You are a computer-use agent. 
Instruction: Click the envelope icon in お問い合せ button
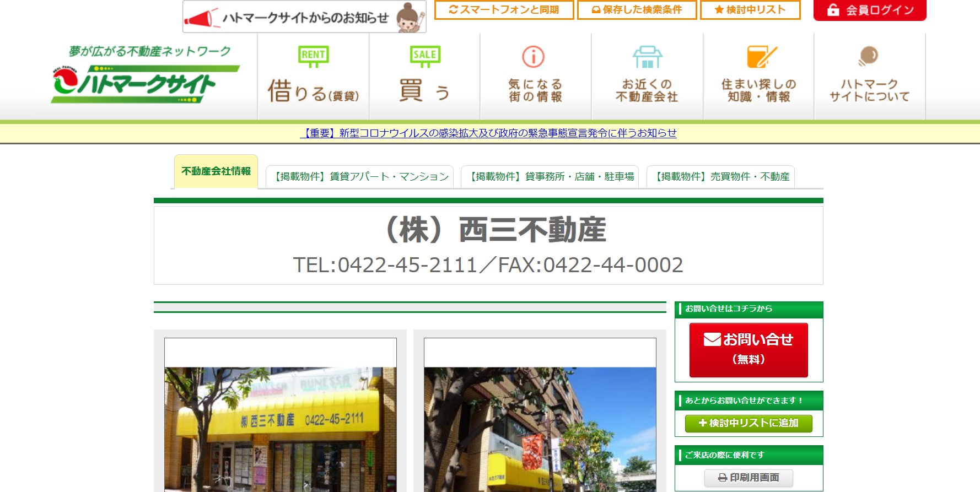(x=712, y=340)
